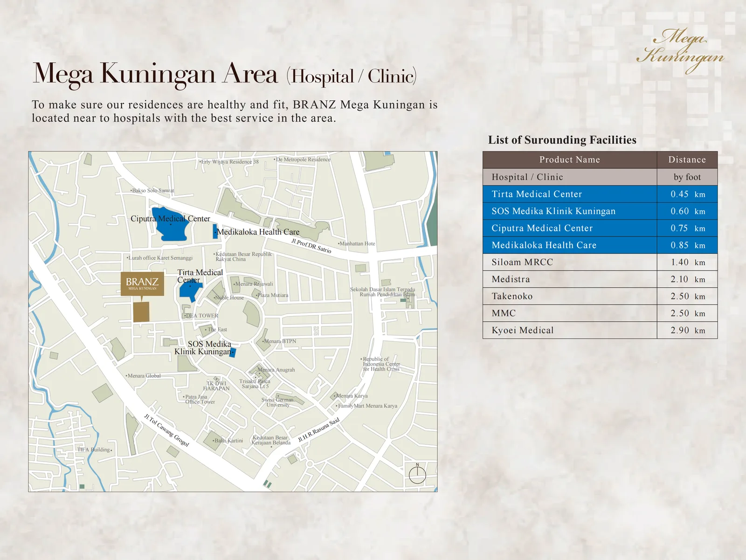Click the Swiss German University label
746x560 pixels.
tap(278, 402)
